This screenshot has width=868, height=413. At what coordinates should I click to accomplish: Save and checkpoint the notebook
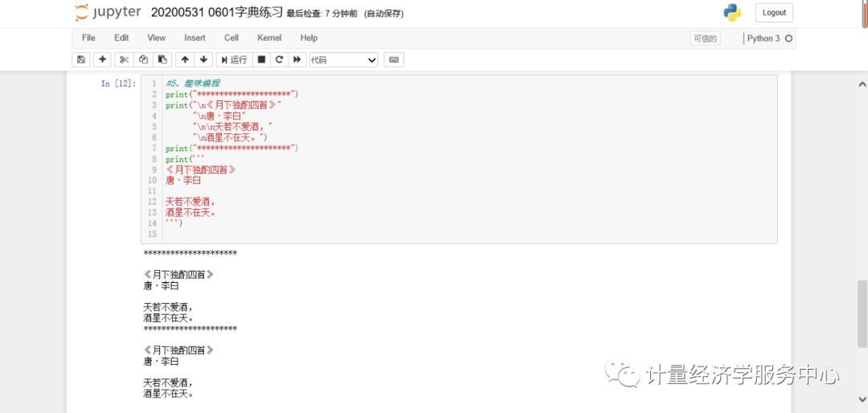pos(81,59)
